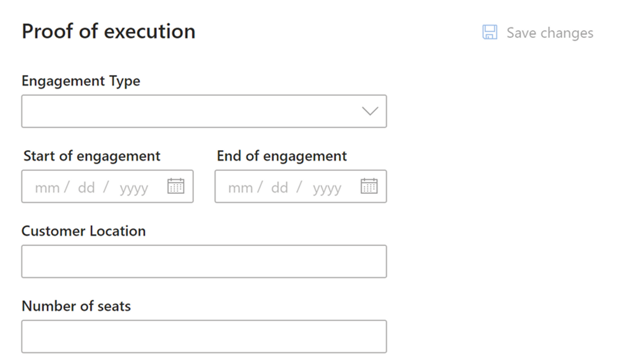Image resolution: width=633 pixels, height=364 pixels.
Task: Focus the Number of seats text box
Action: coord(204,337)
